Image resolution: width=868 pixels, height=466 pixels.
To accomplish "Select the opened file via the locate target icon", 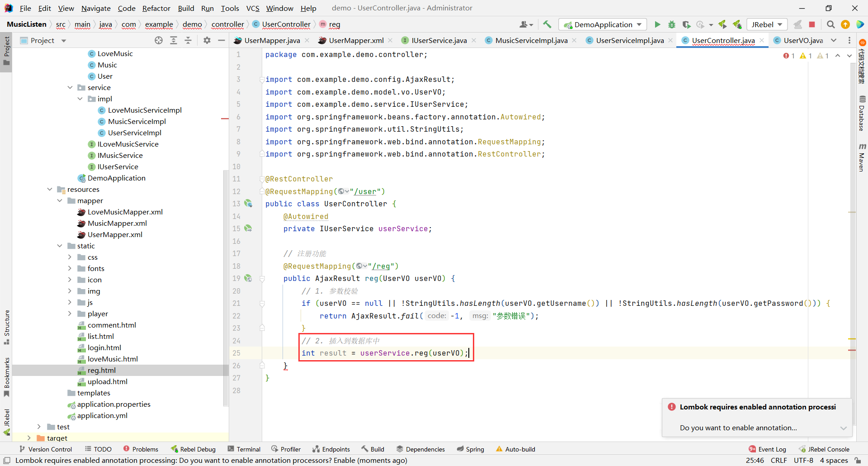I will (159, 40).
